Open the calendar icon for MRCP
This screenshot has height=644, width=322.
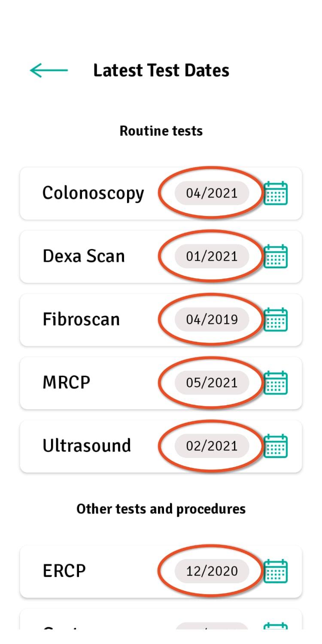275,383
